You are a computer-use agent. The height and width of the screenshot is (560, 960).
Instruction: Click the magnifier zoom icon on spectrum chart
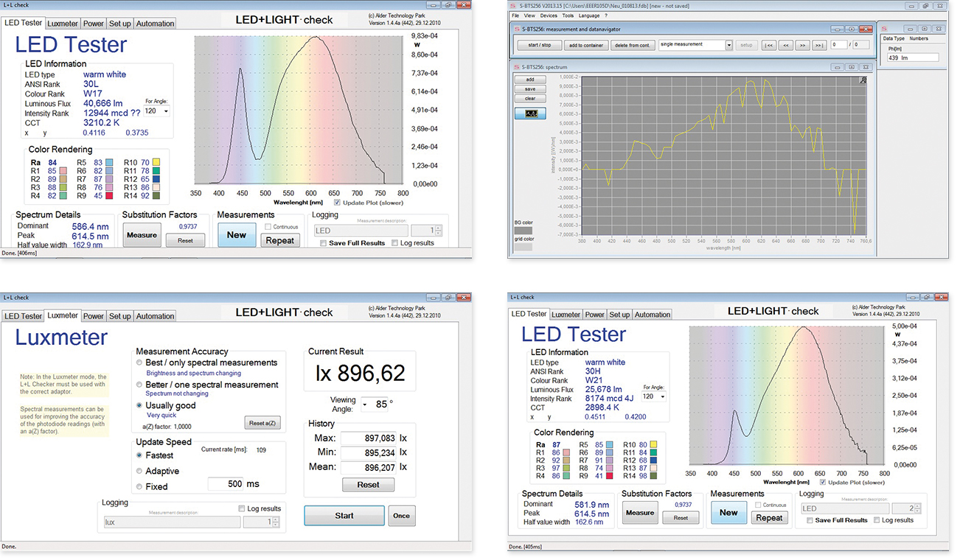863,79
